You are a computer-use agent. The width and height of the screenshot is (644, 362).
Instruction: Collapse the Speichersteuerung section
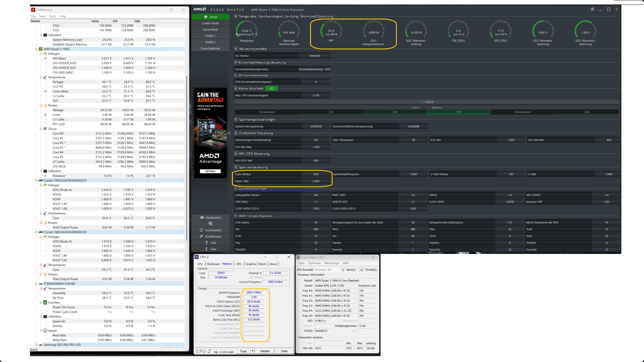236,167
